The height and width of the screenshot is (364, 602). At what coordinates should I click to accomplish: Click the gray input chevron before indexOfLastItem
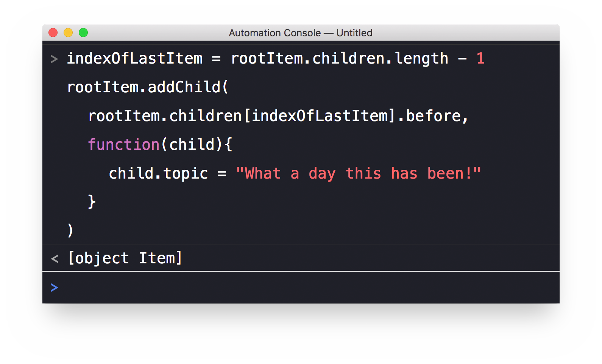pyautogui.click(x=54, y=59)
